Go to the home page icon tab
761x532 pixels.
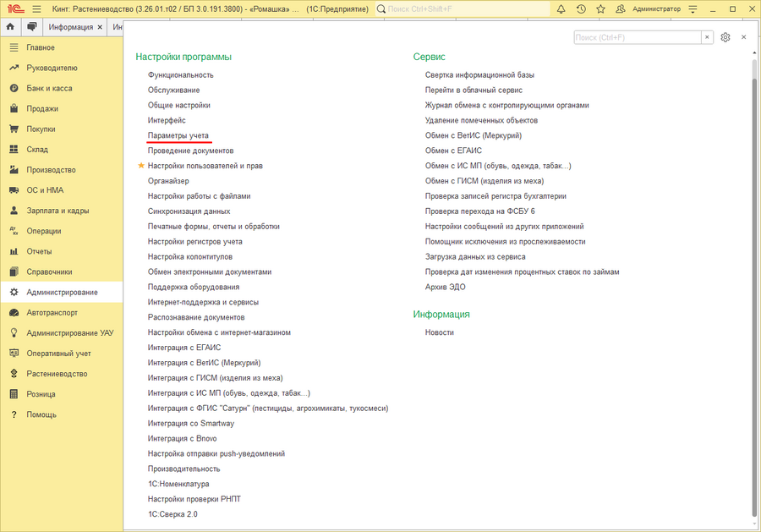(10, 27)
